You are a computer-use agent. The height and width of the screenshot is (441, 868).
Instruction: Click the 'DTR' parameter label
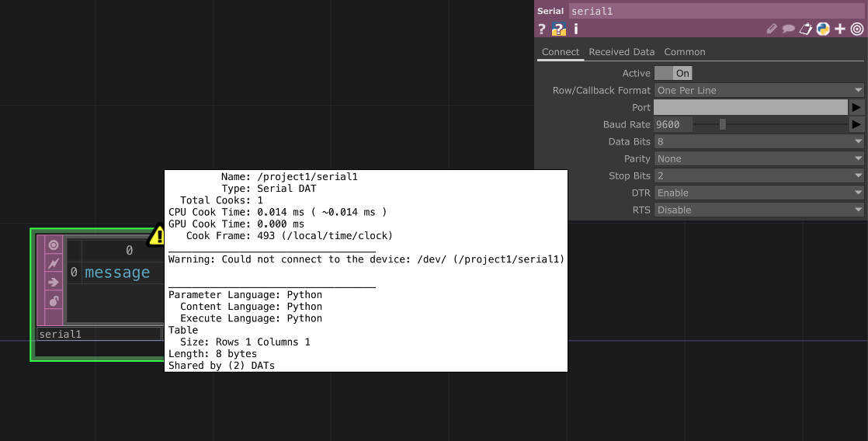tap(641, 193)
